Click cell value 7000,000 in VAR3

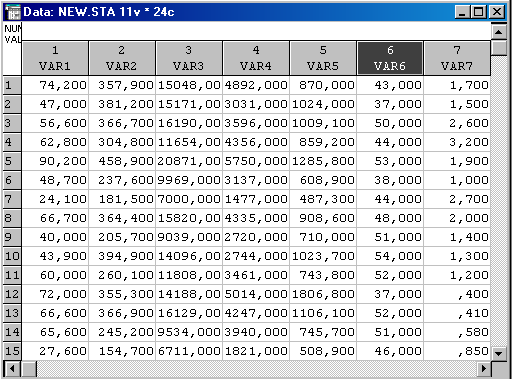(x=189, y=199)
